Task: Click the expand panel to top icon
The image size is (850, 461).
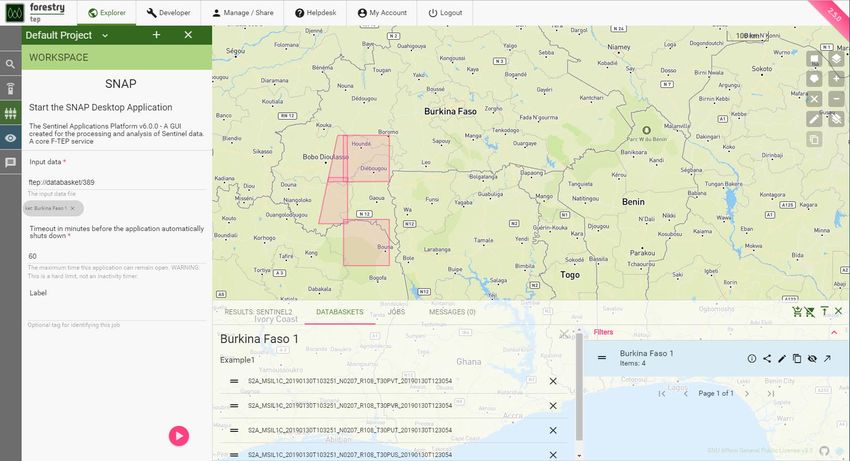Action: coord(825,311)
